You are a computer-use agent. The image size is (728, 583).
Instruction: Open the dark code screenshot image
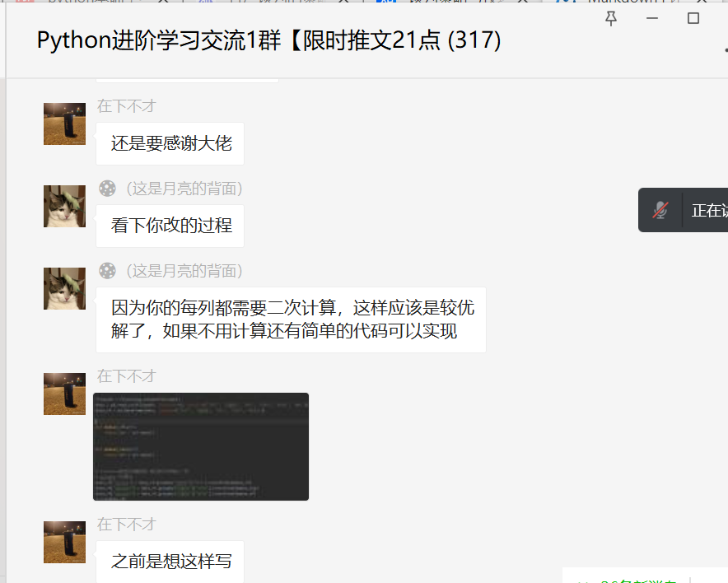coord(201,446)
